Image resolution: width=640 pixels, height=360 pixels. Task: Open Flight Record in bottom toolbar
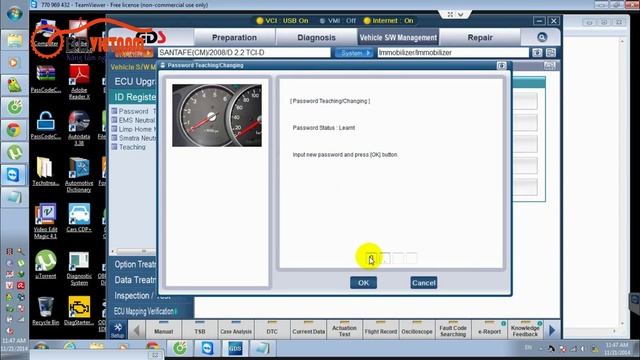coord(380,330)
